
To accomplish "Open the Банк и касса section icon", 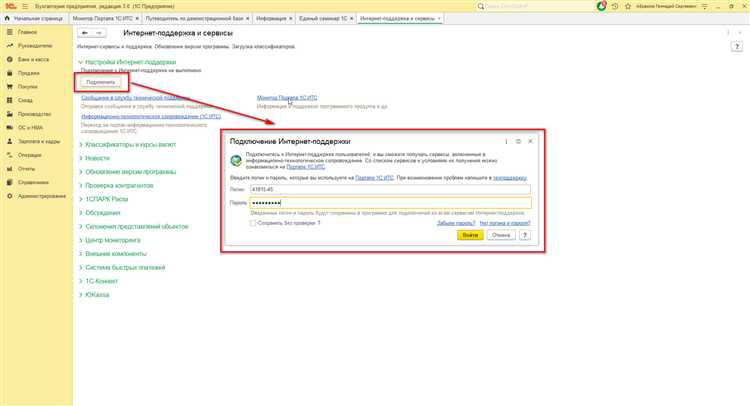I will 10,59.
